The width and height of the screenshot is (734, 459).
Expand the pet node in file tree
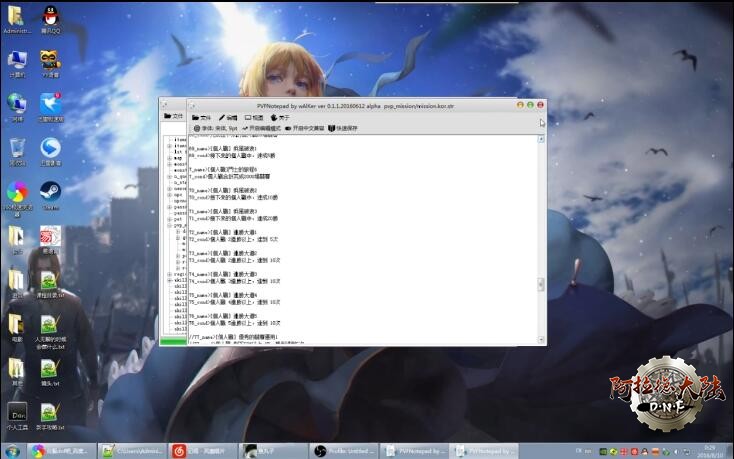pyautogui.click(x=169, y=219)
